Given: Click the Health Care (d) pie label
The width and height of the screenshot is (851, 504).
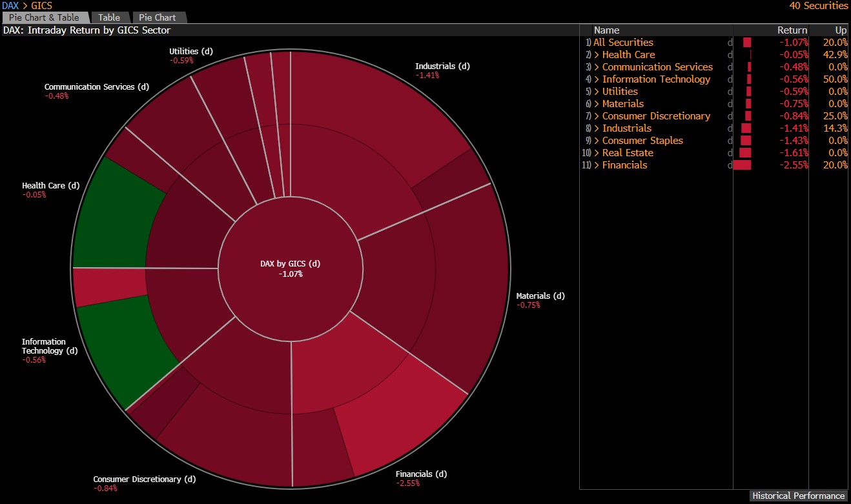Looking at the screenshot, I should (x=50, y=186).
